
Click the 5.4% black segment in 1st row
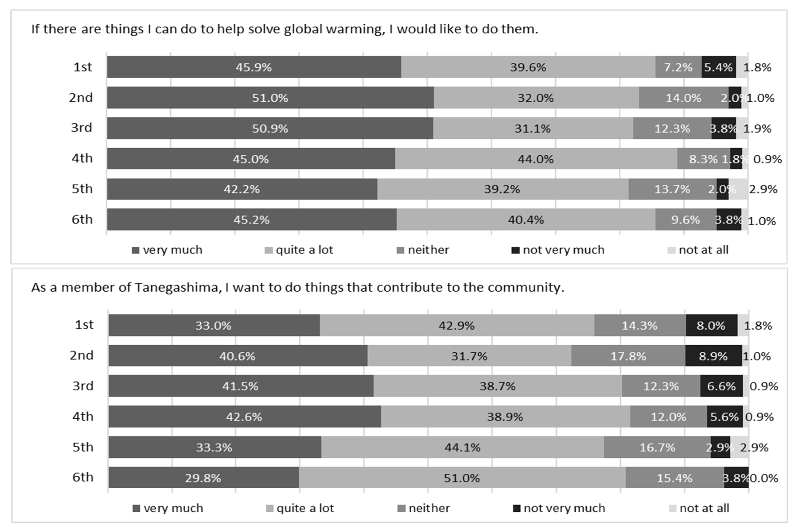(719, 67)
